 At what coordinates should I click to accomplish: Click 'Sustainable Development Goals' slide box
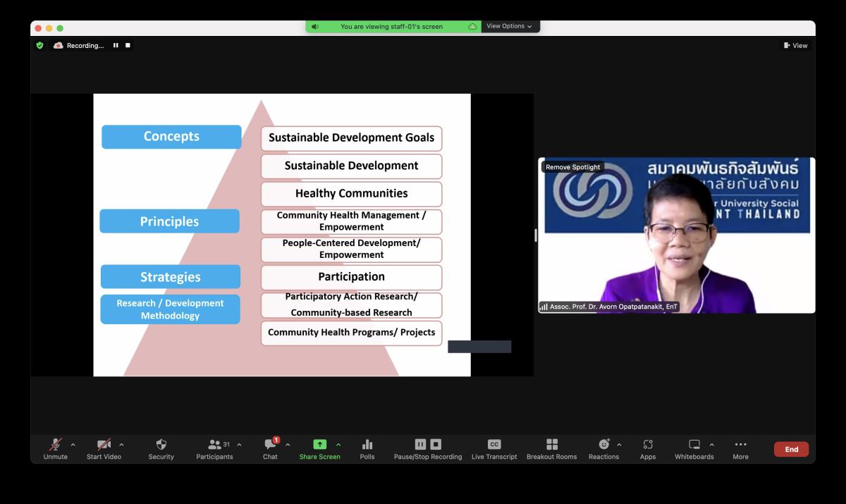[x=351, y=138]
